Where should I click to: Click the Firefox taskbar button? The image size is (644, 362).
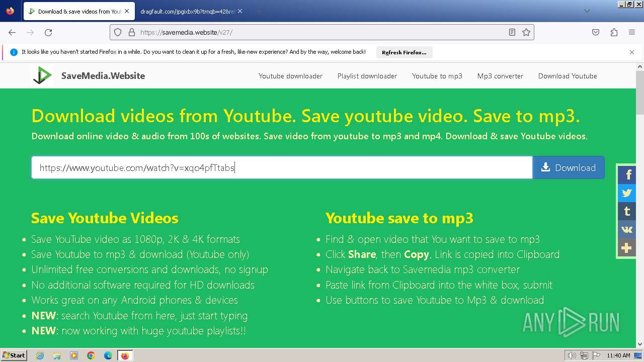tap(125, 355)
